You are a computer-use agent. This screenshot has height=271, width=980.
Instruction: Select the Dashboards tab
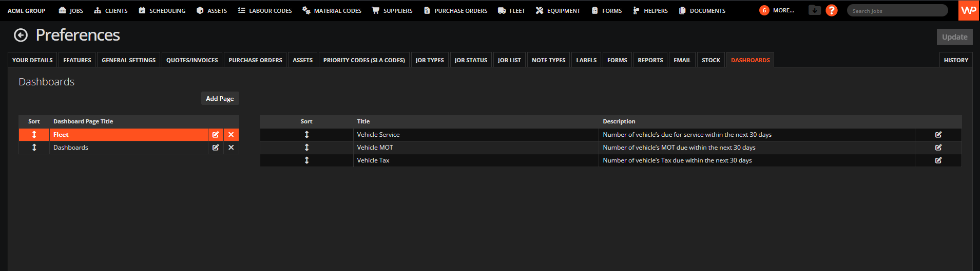click(750, 60)
